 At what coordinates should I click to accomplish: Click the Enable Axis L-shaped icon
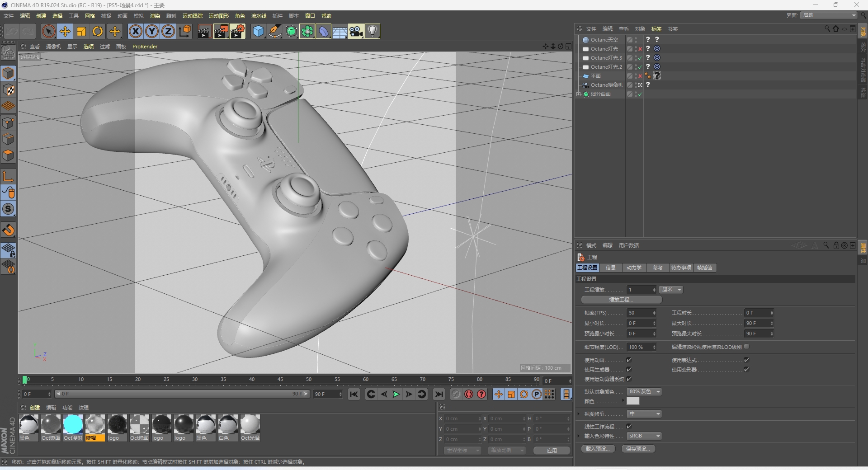pyautogui.click(x=9, y=176)
